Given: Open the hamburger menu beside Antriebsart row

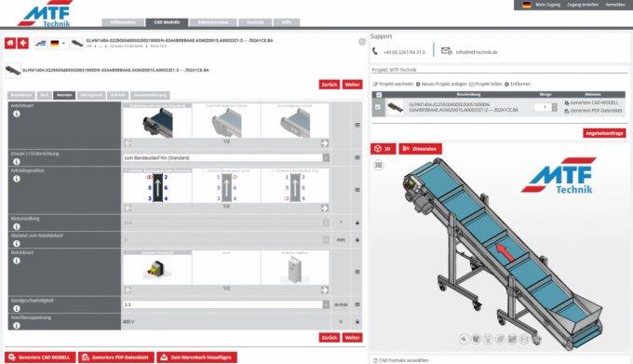Looking at the screenshot, I should click(x=357, y=125).
